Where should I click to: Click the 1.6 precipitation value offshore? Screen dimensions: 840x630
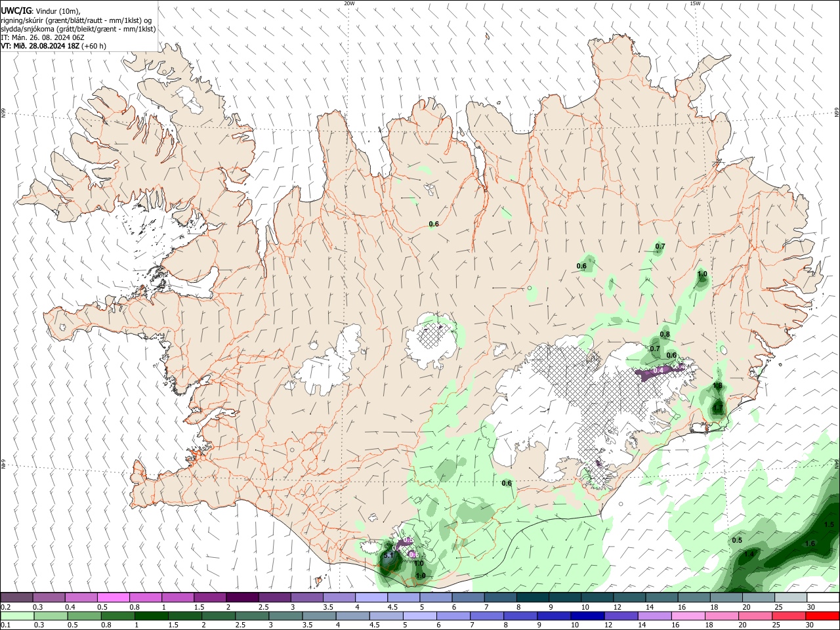(810, 543)
